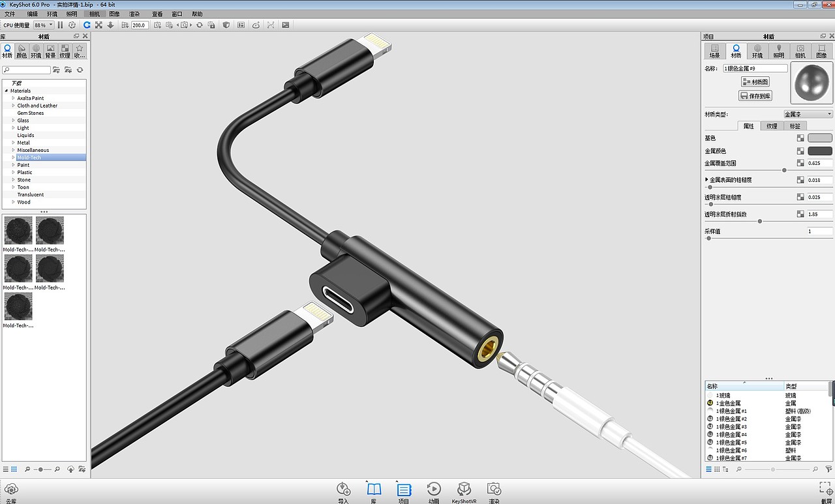Click the blue refresh render icon in toolbar

click(87, 25)
